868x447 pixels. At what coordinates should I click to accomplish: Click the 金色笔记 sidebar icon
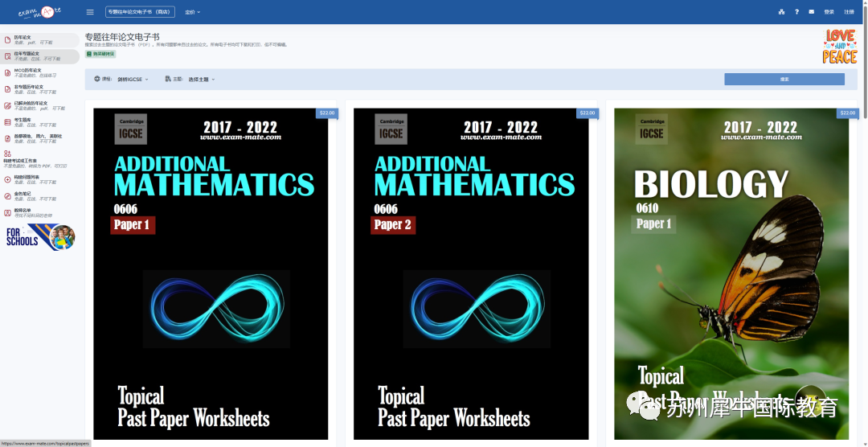pos(7,195)
